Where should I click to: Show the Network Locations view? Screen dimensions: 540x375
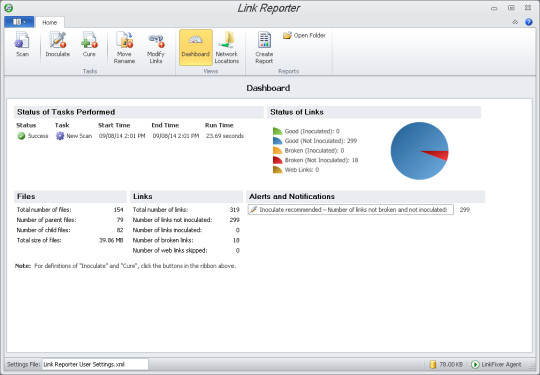(227, 48)
